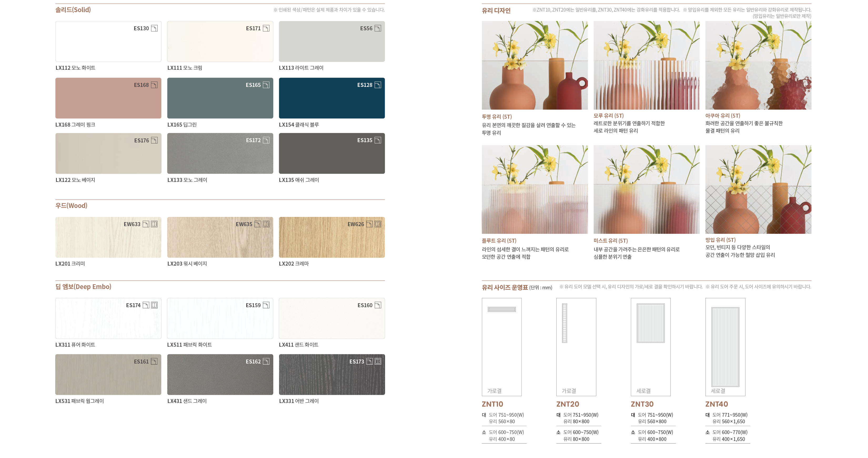Click the door panel icon beside ES173
The image size is (868, 458).
378,362
